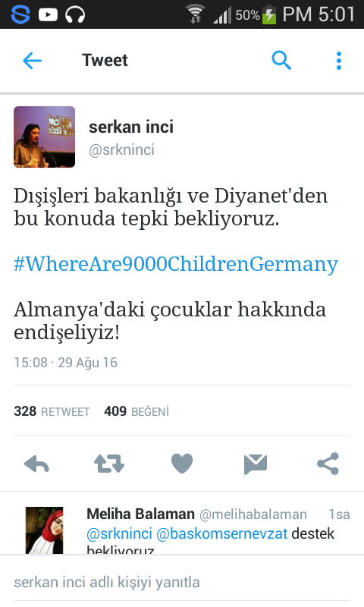Tap the reply arrow icon
This screenshot has height=607, width=364.
coord(36,464)
